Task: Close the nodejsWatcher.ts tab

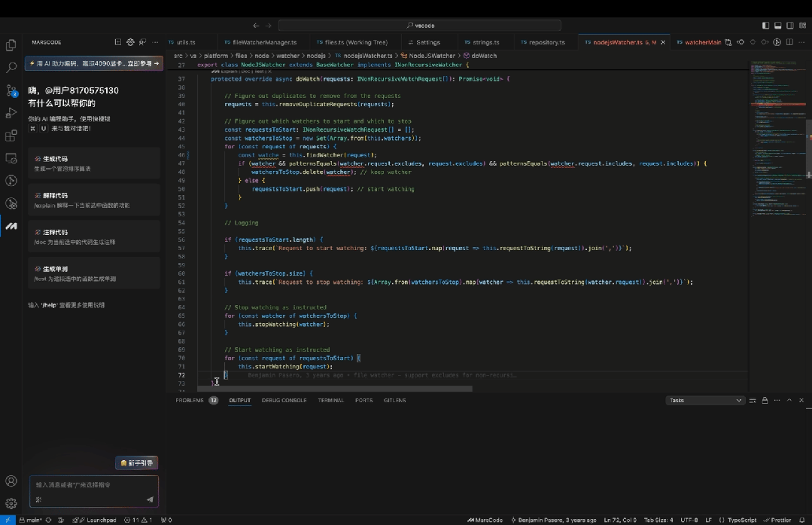Action: point(663,42)
